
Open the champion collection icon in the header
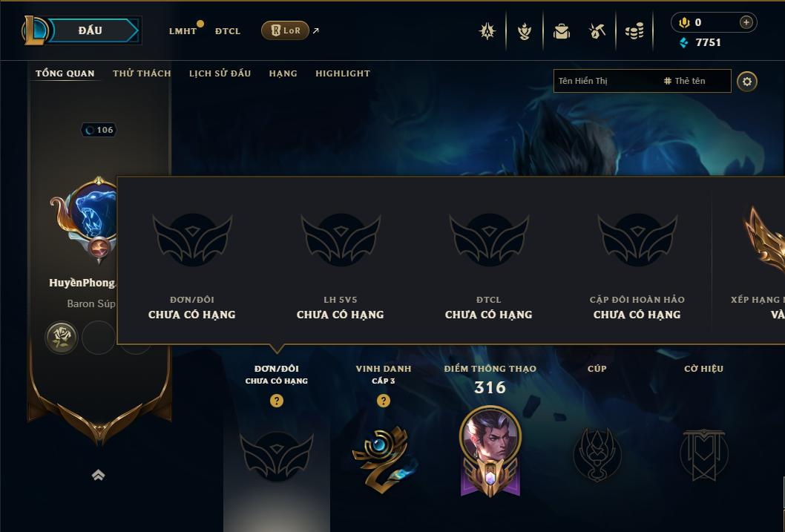click(x=524, y=31)
